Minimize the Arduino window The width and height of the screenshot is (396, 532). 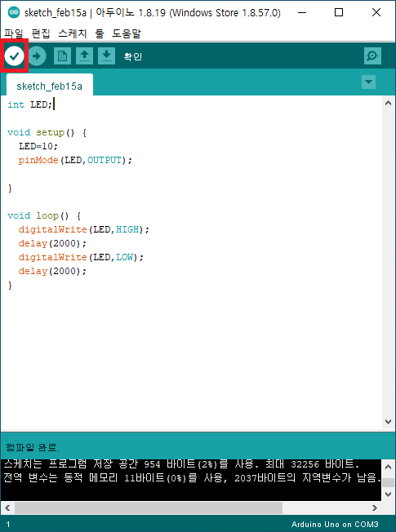302,12
